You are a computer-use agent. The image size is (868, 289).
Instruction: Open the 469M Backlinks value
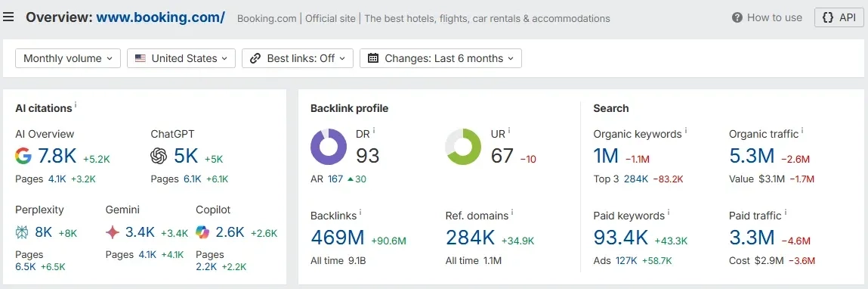[337, 238]
